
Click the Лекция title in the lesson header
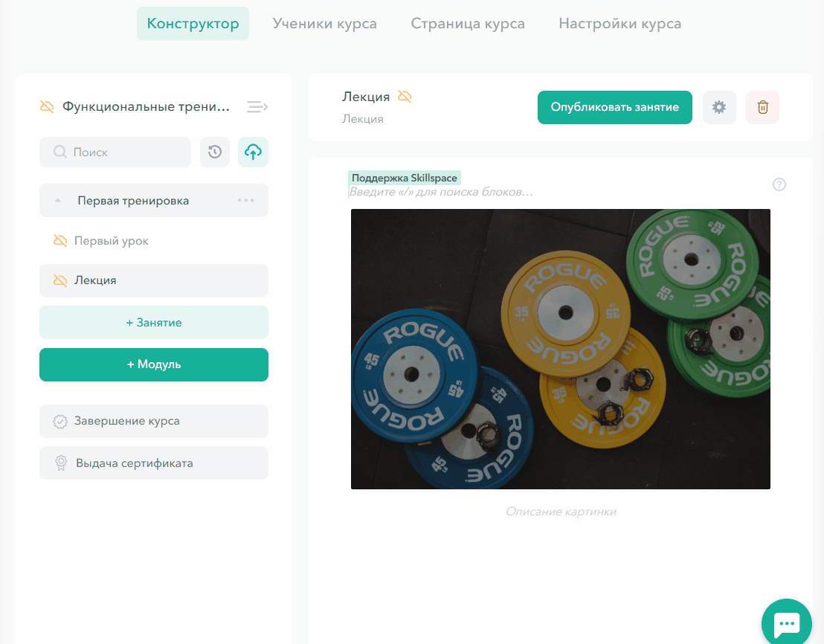click(x=366, y=97)
